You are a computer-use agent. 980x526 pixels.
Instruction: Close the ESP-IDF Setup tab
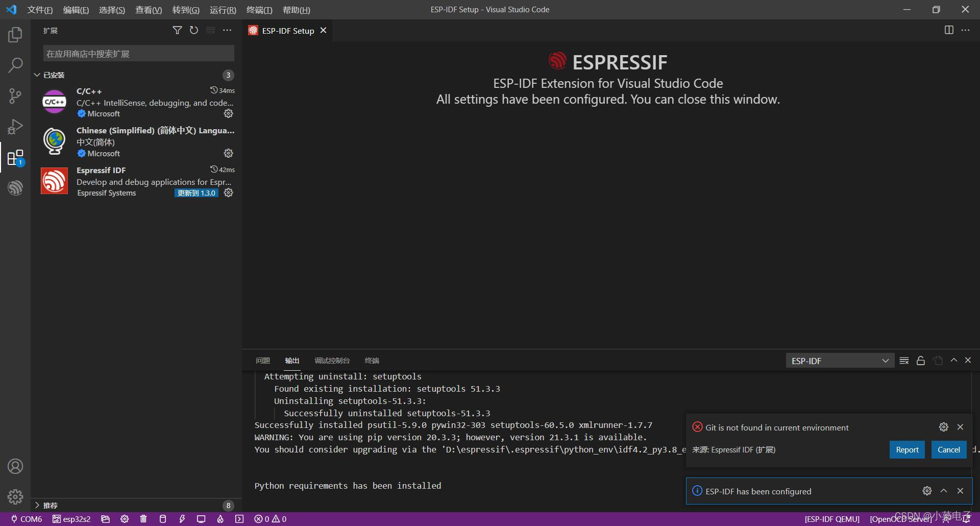[323, 31]
